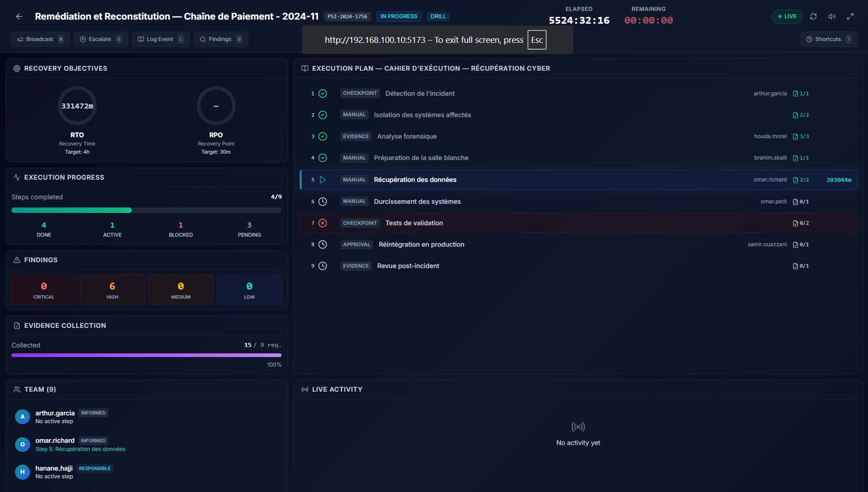Screen dimensions: 868x492
Task: Expand the Détection de l'incident step
Action: click(420, 93)
